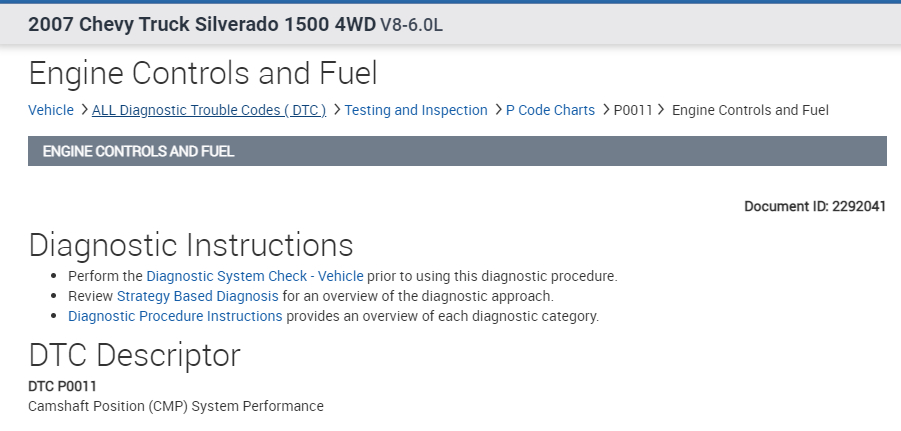Image resolution: width=901 pixels, height=431 pixels.
Task: Go to Testing and Inspection breadcrumb
Action: pos(416,110)
